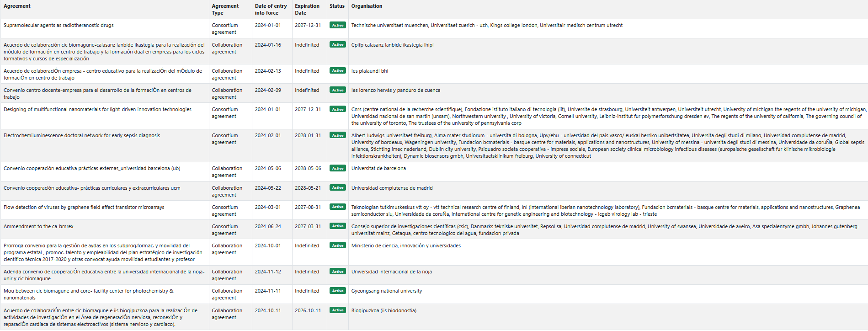This screenshot has height=331, width=868.
Task: Click expiration date '2028-05-06'
Action: [x=308, y=168]
